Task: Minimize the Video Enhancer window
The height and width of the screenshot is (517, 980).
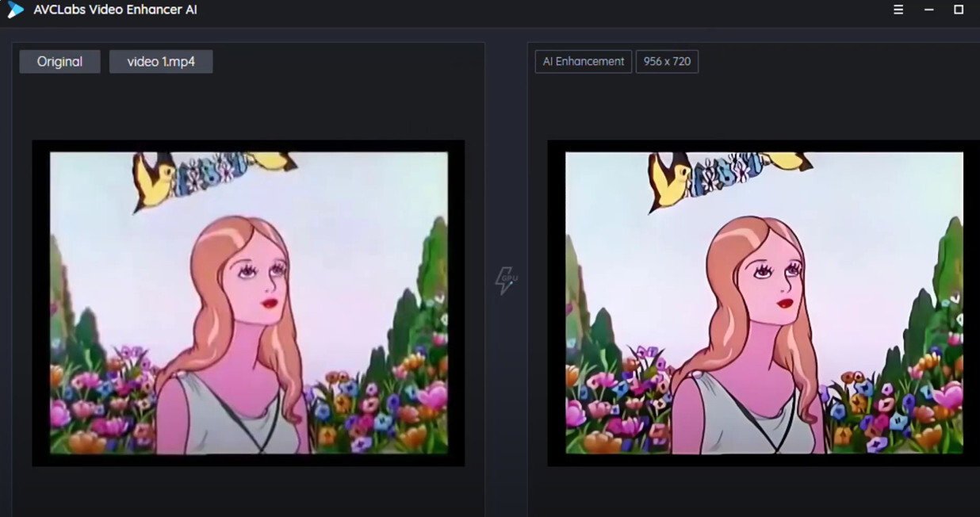Action: 928,10
